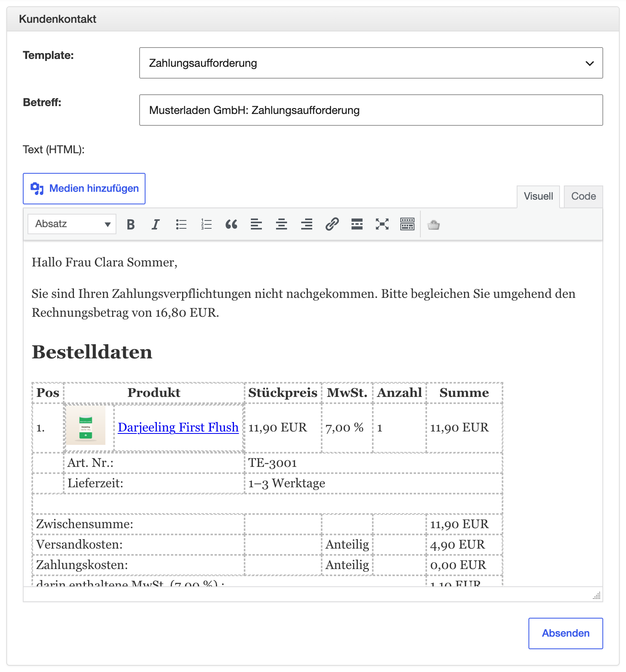Click the Bestelldaten heading in editor
Image resolution: width=626 pixels, height=672 pixels.
click(x=92, y=352)
